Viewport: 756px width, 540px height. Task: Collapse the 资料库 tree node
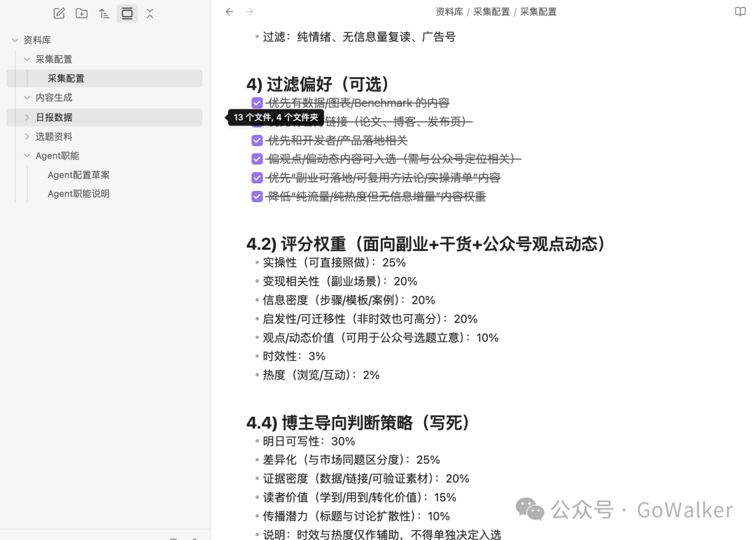15,40
